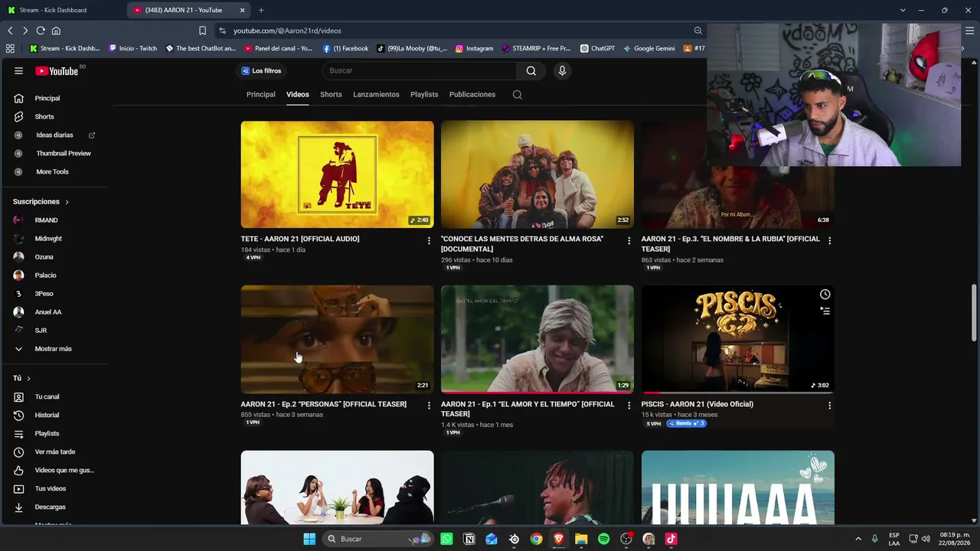Click the Windows Start button
980x551 pixels.
(x=309, y=539)
